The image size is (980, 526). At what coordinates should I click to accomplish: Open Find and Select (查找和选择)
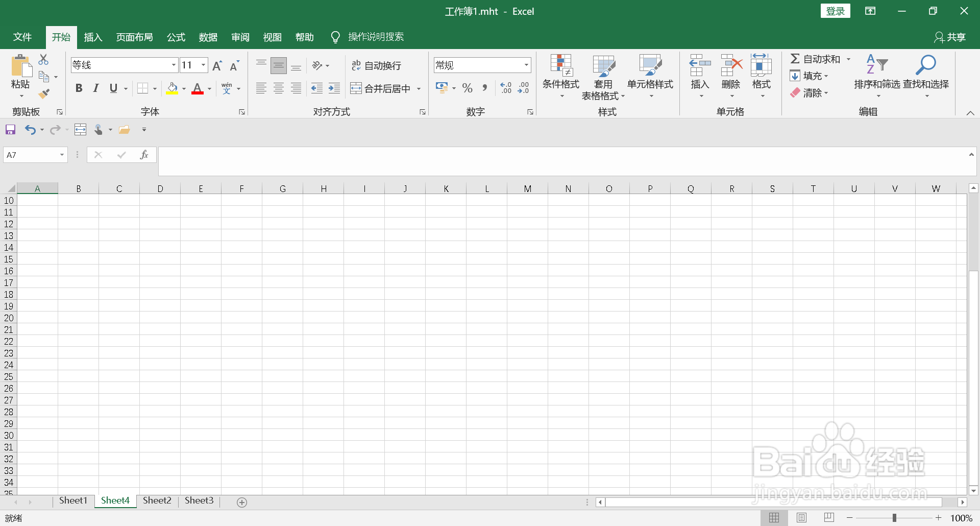(x=926, y=76)
